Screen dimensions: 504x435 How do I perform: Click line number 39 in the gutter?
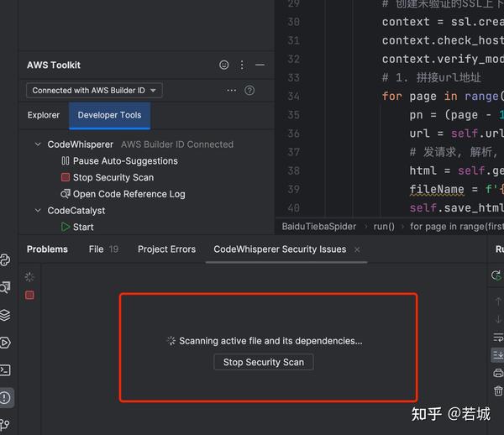coord(293,189)
